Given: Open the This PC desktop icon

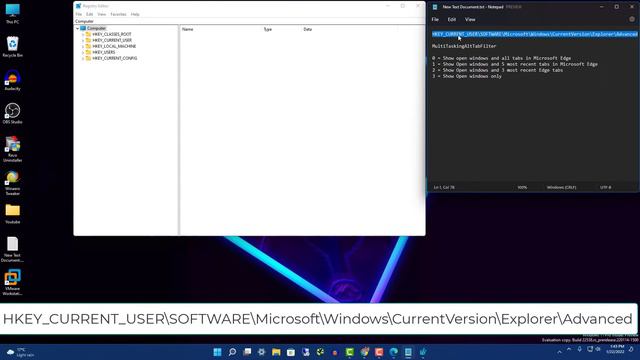Looking at the screenshot, I should [x=12, y=13].
